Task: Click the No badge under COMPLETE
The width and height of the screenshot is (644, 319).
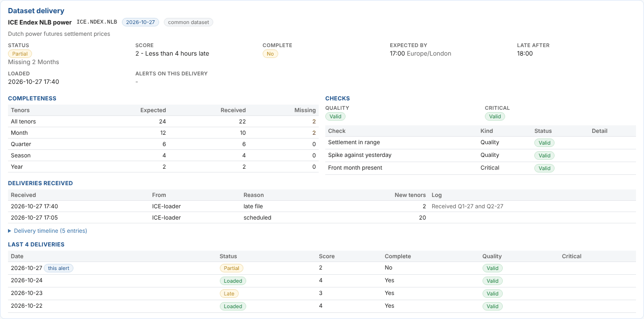Action: (x=270, y=54)
